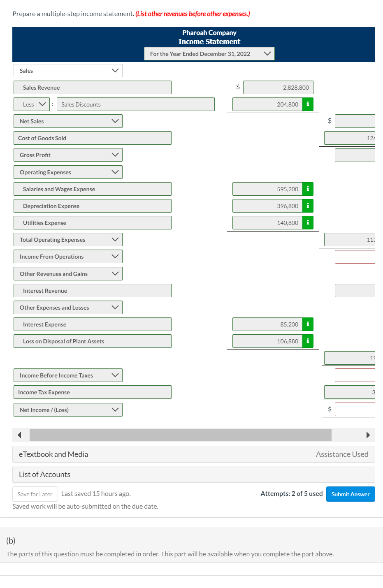Click the Cost of Goods Sold account field
This screenshot has width=383, height=588.
coord(93,138)
